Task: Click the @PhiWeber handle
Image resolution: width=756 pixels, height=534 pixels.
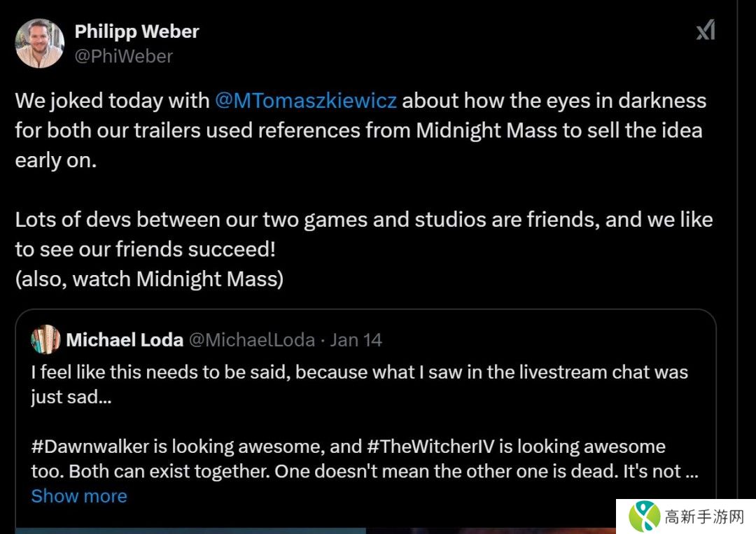Action: coord(123,56)
